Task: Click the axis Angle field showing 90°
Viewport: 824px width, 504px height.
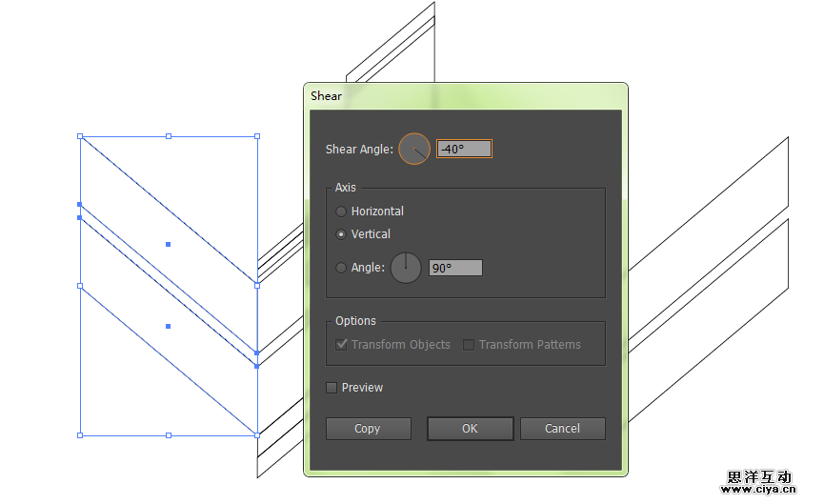Action: coord(455,269)
